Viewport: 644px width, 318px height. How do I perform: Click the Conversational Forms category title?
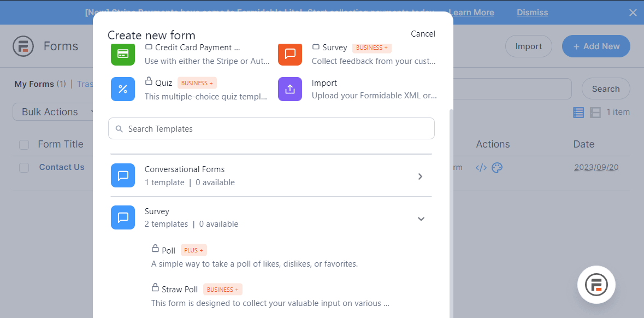click(185, 169)
